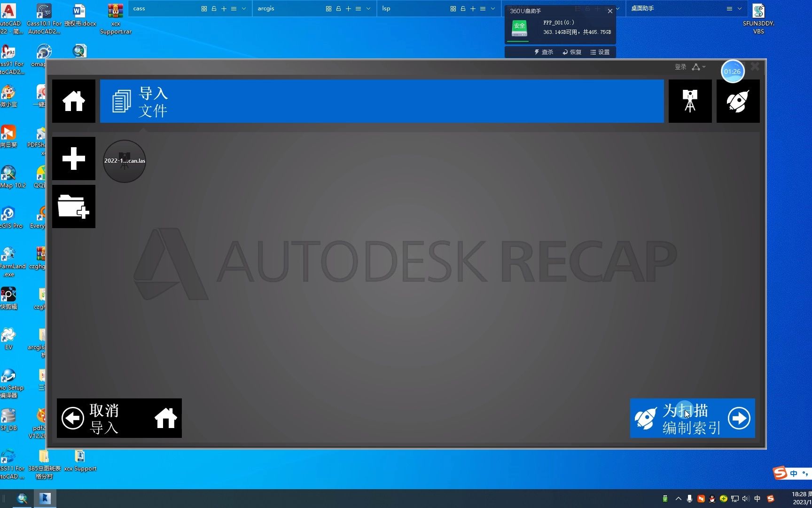The height and width of the screenshot is (508, 812).
Task: Go to ReCap home screen
Action: (74, 101)
